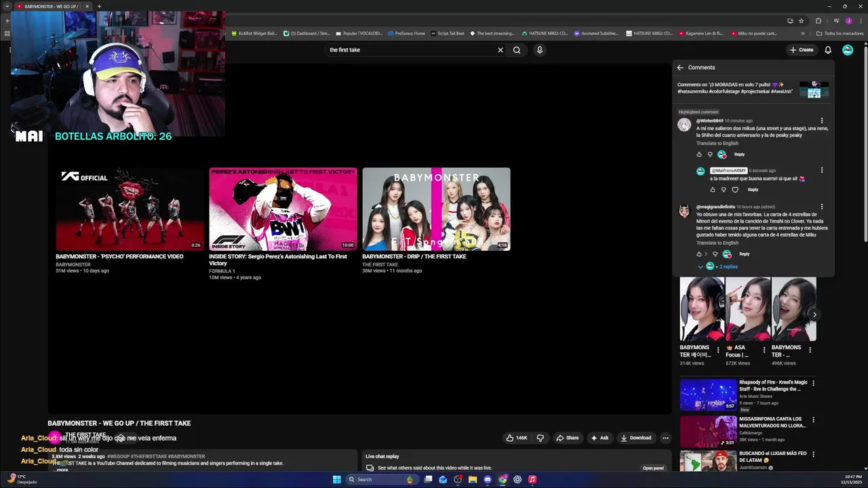
Task: Like the video with 146K likes
Action: point(516,438)
